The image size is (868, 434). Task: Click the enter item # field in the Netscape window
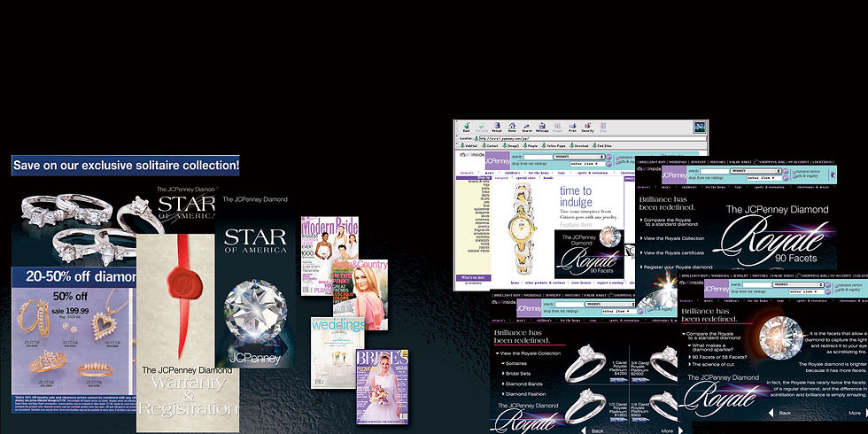(587, 164)
